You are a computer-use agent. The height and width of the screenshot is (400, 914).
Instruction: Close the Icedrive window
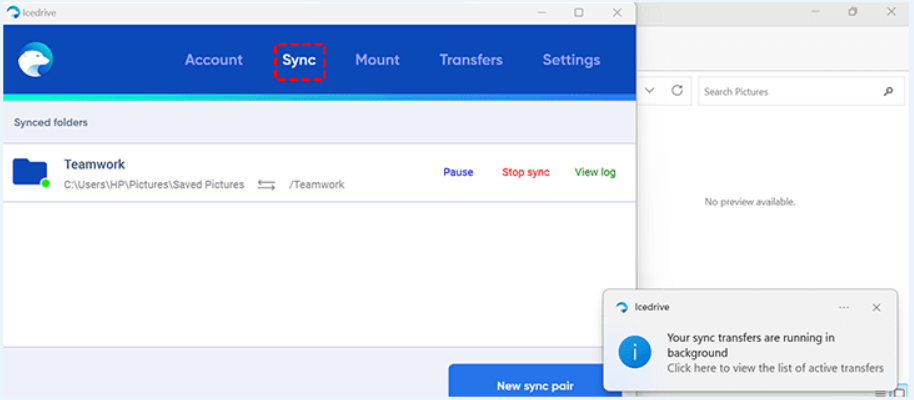click(617, 12)
